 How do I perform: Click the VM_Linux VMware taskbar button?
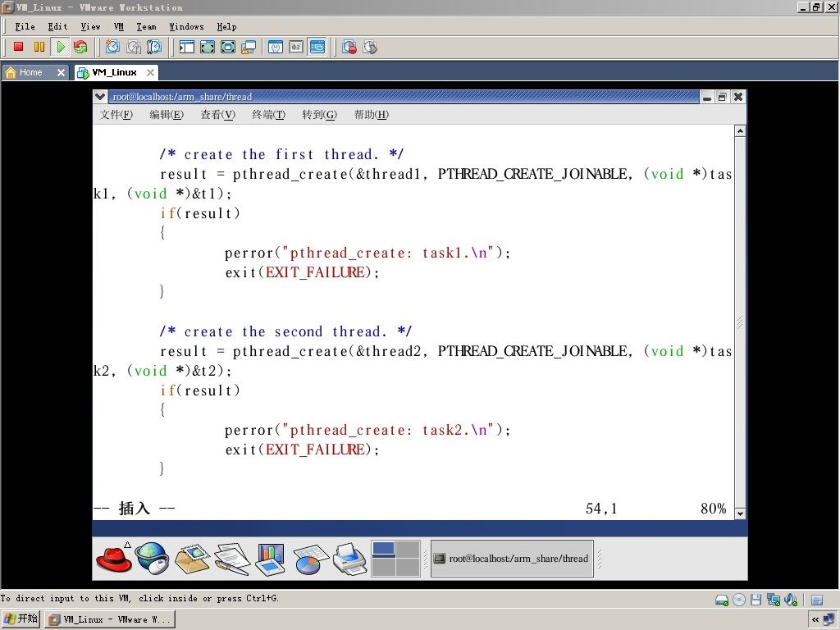pyautogui.click(x=110, y=619)
